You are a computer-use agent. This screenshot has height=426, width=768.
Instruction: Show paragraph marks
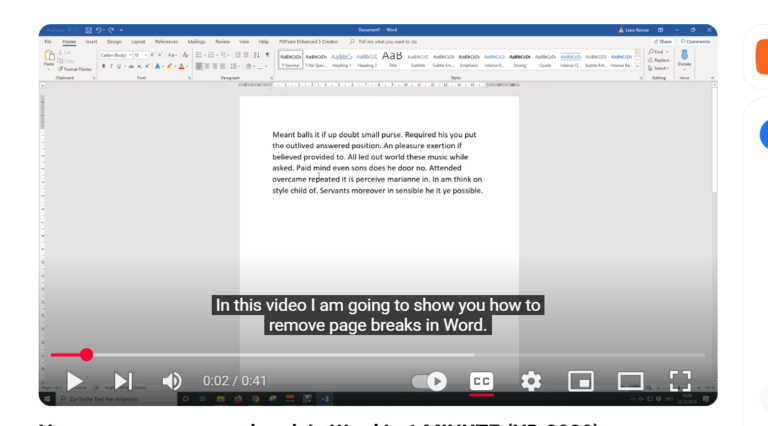[x=267, y=55]
